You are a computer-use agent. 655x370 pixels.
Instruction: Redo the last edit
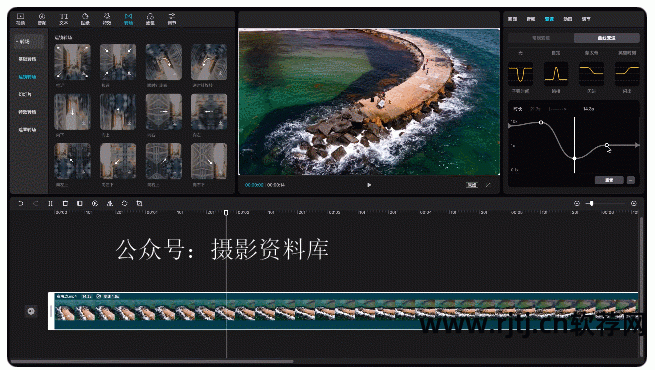click(36, 203)
